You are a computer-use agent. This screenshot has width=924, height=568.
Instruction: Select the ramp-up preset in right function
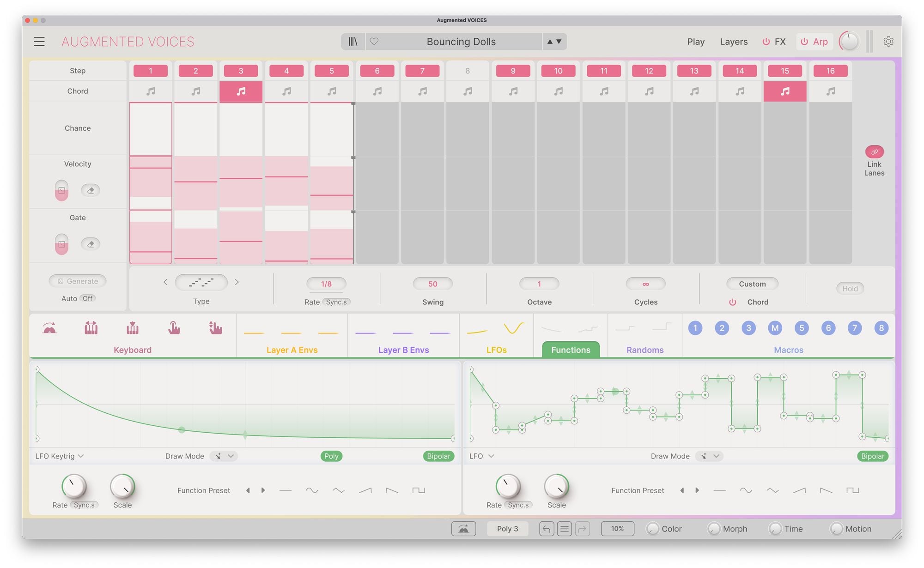[799, 490]
